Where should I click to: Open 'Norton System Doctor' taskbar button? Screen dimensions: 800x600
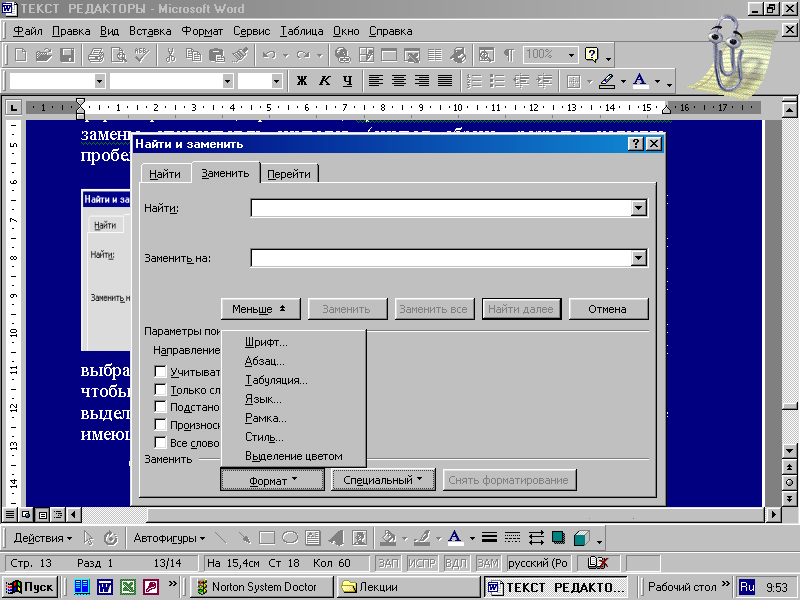[x=263, y=587]
